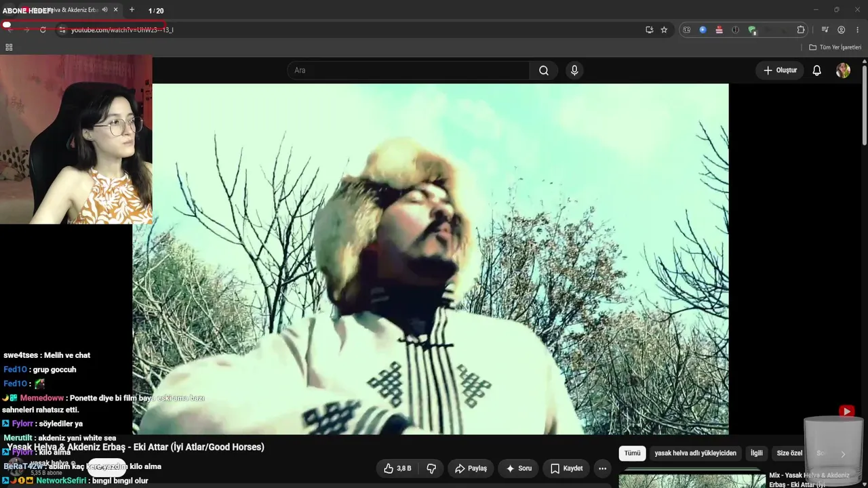Click chat username 'NetworkSefiri'
Image resolution: width=868 pixels, height=488 pixels.
[x=61, y=481]
